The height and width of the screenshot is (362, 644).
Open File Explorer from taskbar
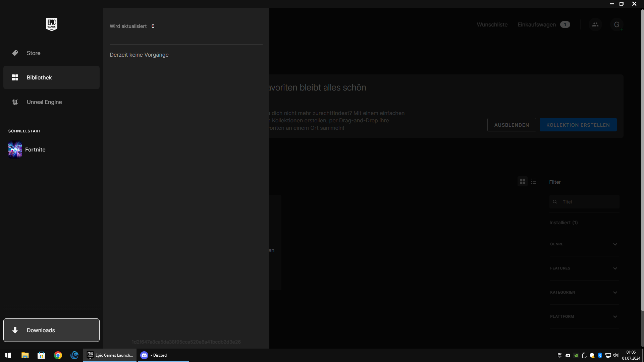[x=25, y=355]
